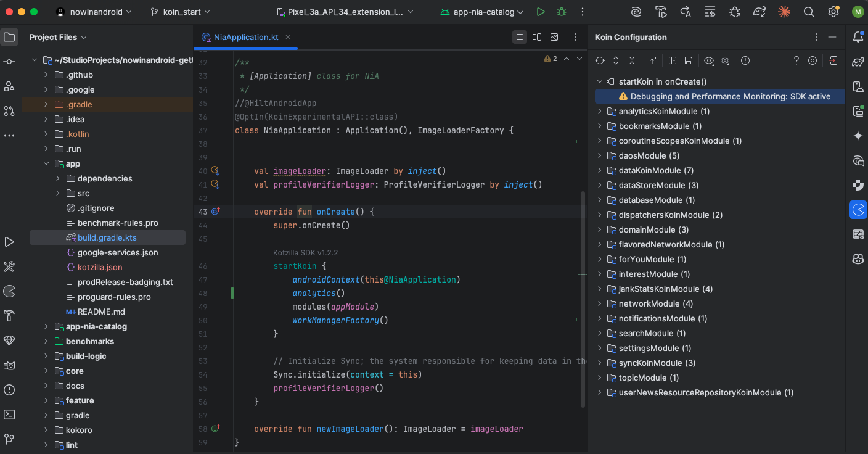Open the Gemini sparkle tool window
Screen dimensions: 868x454
click(858, 136)
